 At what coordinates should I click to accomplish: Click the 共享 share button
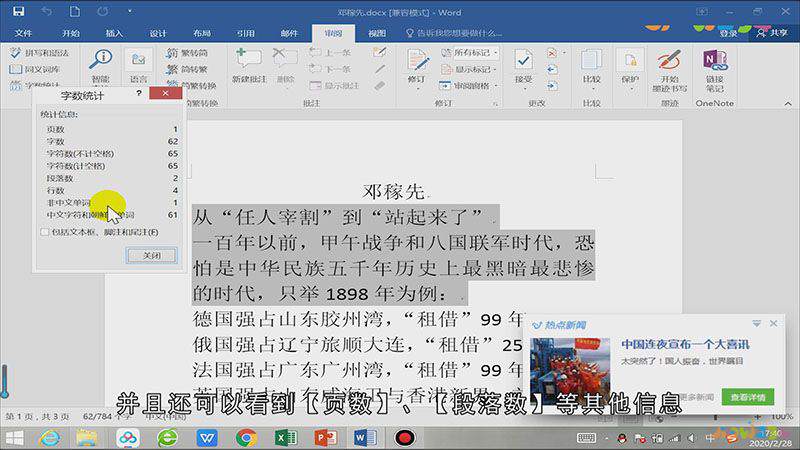point(772,33)
